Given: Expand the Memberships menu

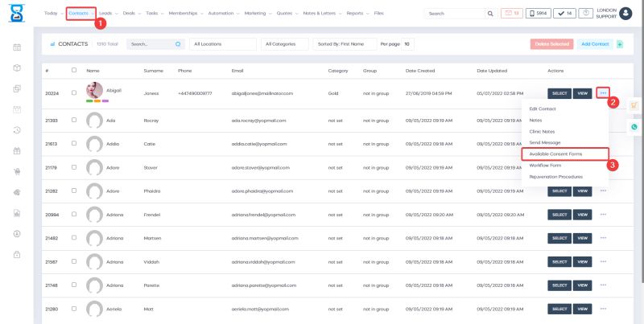Looking at the screenshot, I should pyautogui.click(x=185, y=14).
